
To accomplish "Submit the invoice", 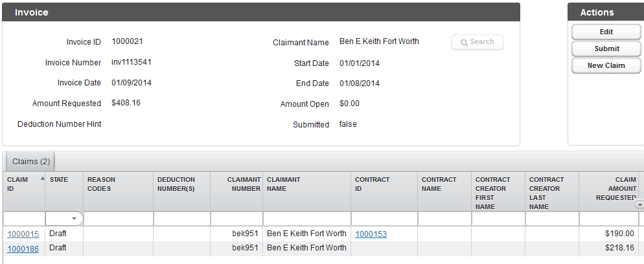I will (x=606, y=49).
